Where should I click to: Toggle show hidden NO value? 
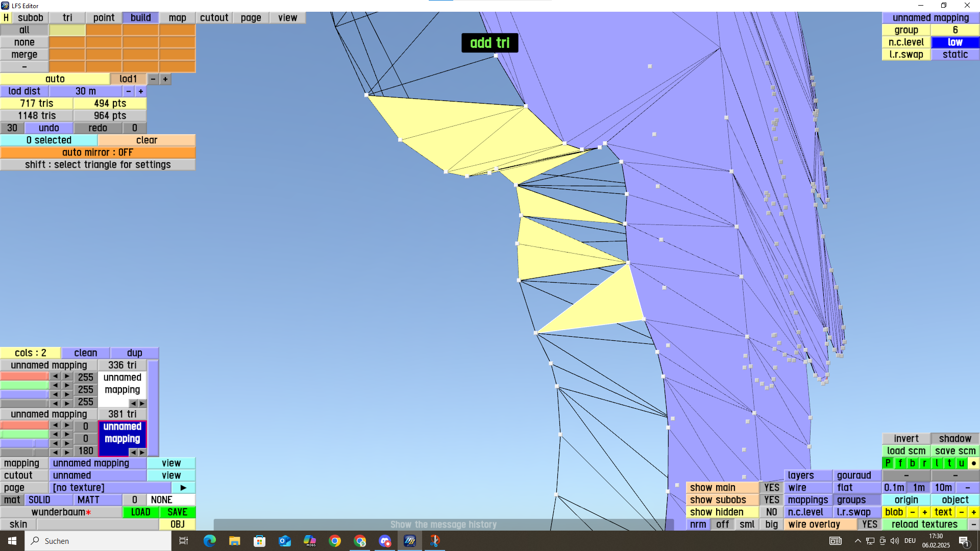coord(771,512)
